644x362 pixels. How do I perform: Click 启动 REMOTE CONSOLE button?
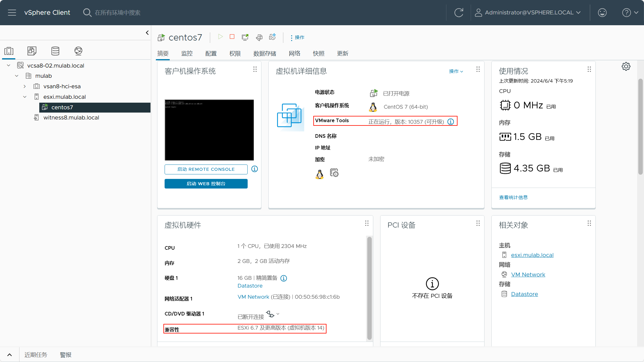[x=206, y=169]
